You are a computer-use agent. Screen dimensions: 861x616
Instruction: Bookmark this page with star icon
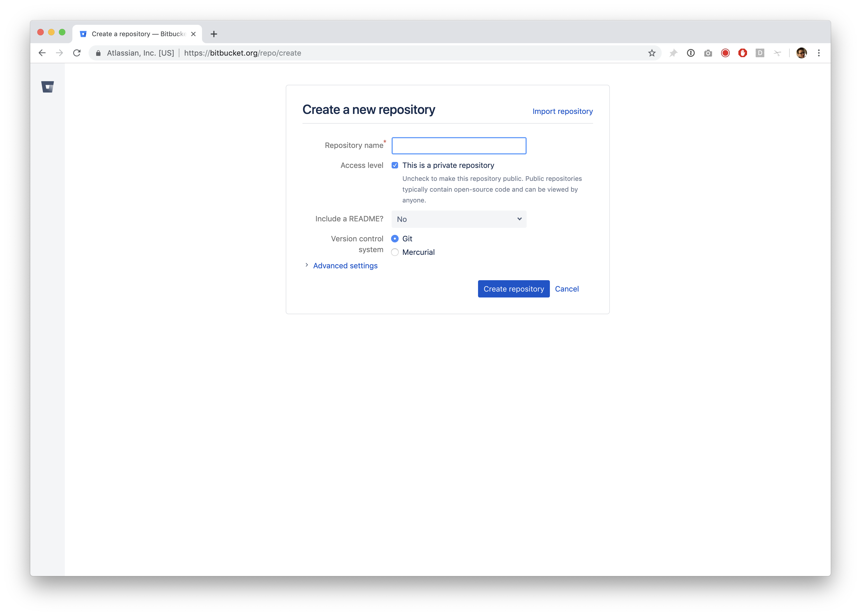tap(651, 53)
